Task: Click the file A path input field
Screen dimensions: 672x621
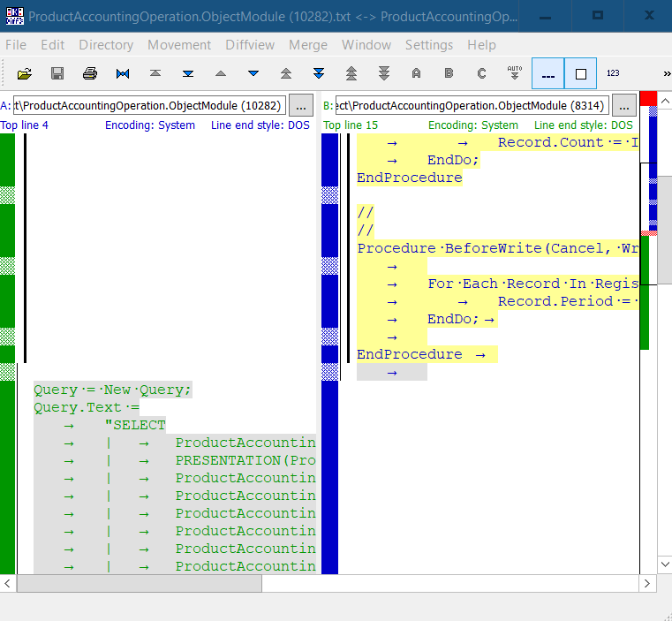Action: click(148, 106)
